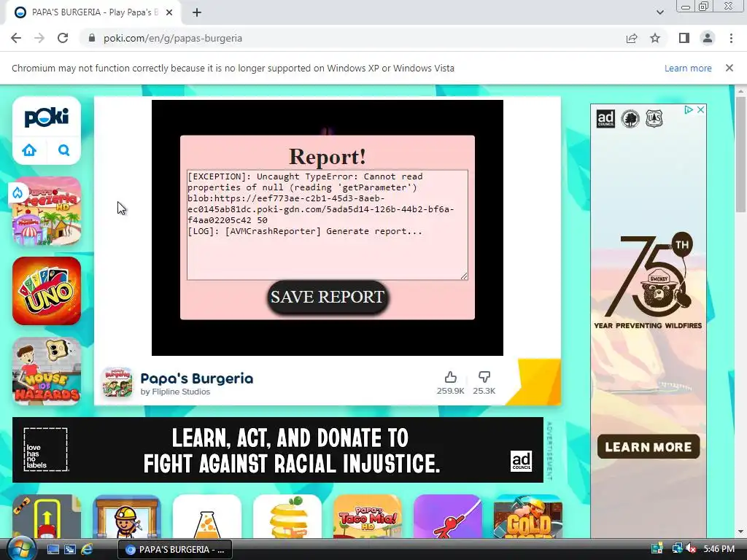
Task: Click the network tray icon
Action: pos(676,549)
